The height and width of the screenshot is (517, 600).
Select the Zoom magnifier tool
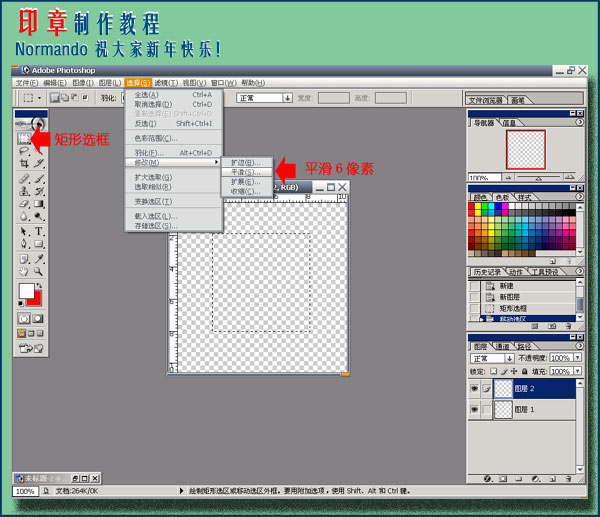click(x=39, y=272)
